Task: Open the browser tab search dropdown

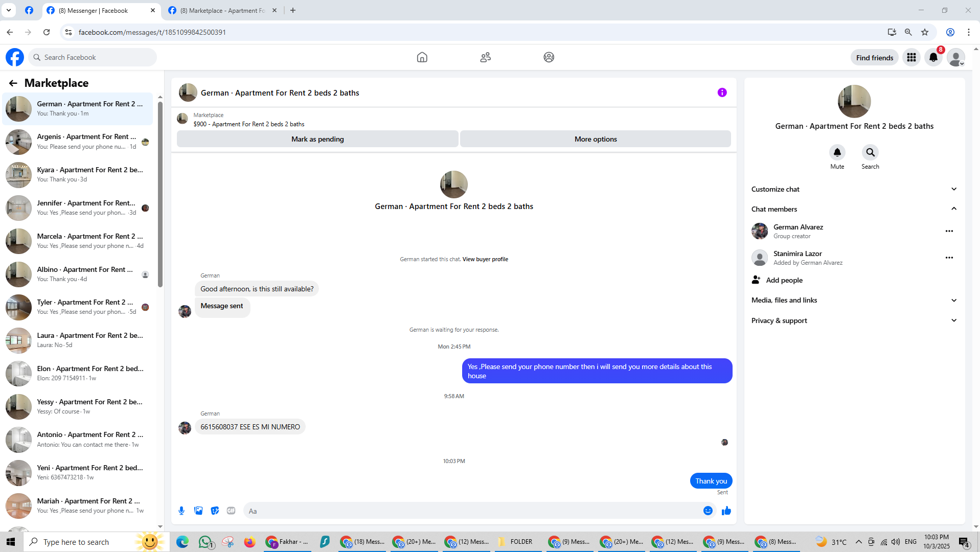Action: pyautogui.click(x=9, y=10)
